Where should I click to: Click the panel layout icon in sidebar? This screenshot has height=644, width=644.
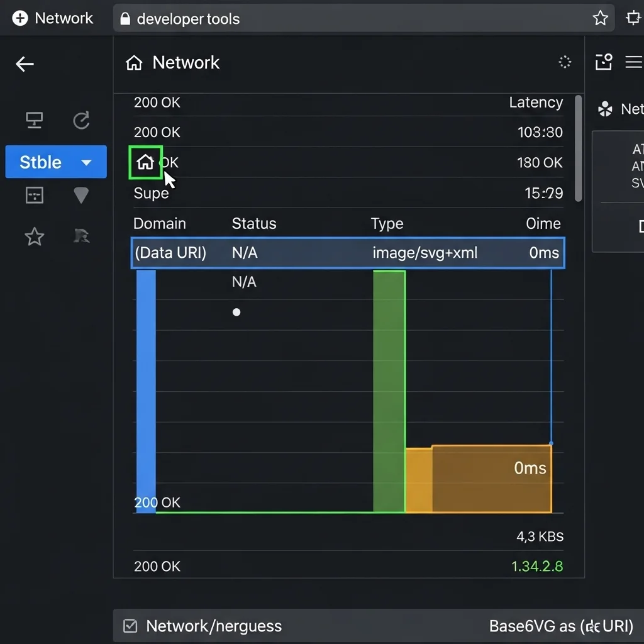pyautogui.click(x=34, y=196)
